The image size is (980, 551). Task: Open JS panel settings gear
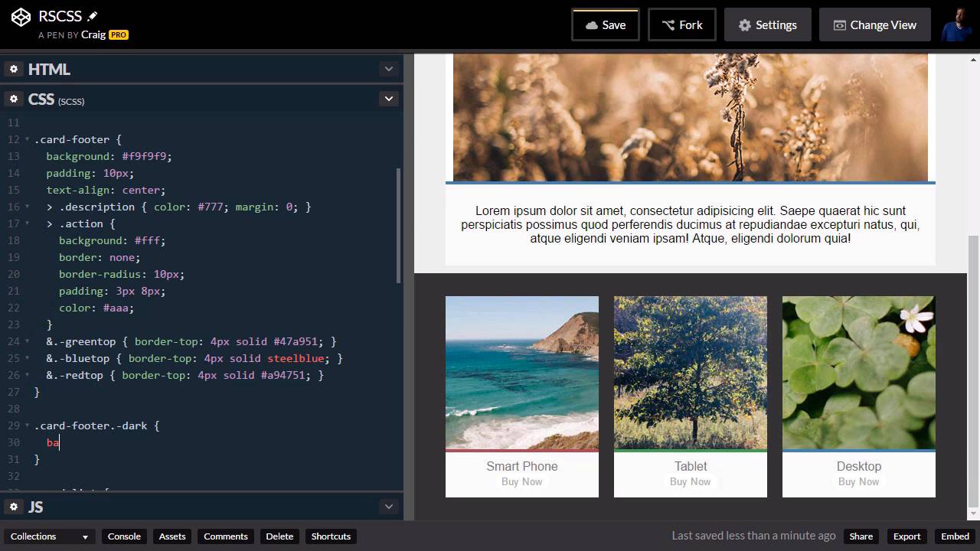(x=14, y=507)
